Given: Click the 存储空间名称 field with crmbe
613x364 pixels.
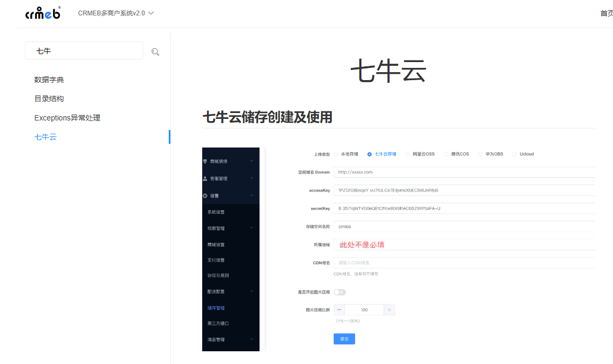Looking at the screenshot, I should click(x=464, y=227).
